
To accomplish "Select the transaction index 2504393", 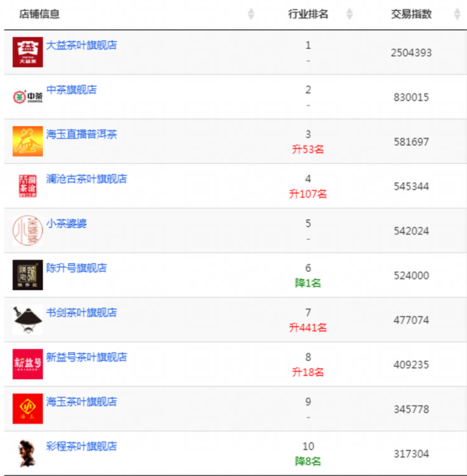I will pyautogui.click(x=412, y=52).
